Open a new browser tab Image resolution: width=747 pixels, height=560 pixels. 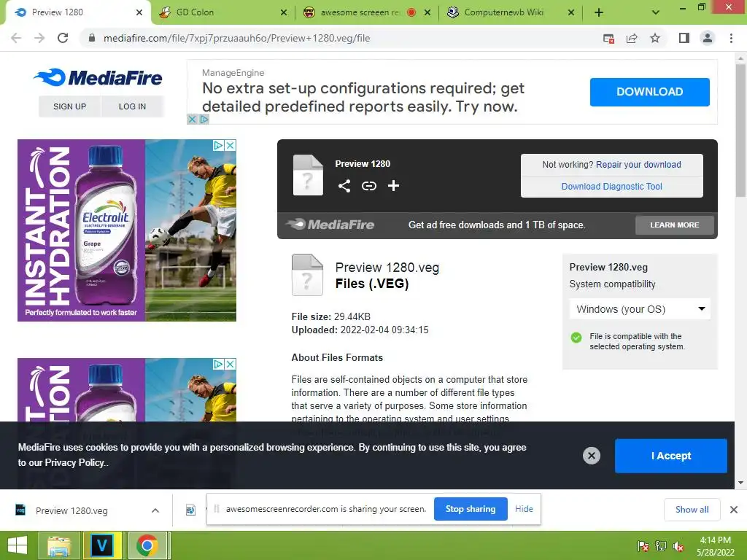(x=599, y=12)
